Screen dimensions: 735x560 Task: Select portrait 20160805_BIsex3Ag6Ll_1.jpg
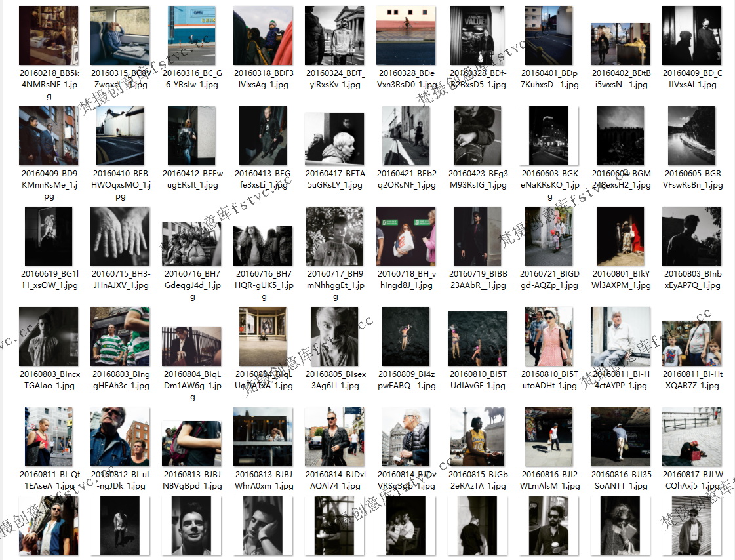click(334, 336)
